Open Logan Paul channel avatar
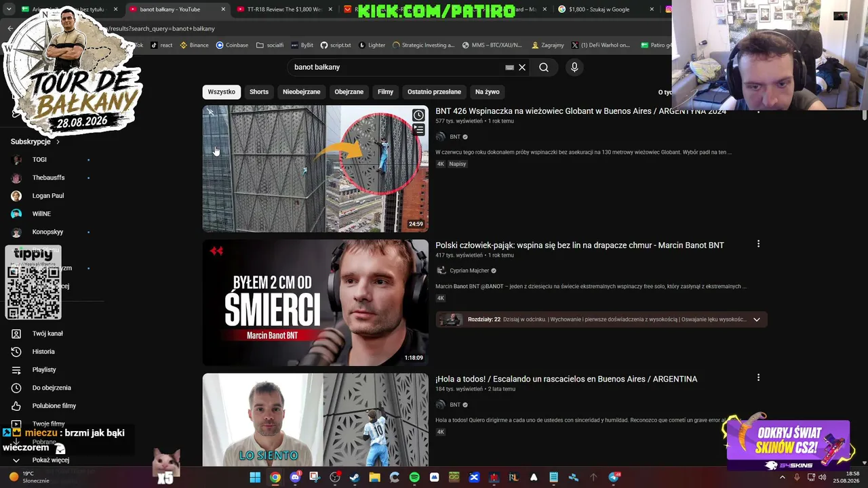The image size is (868, 488). pos(16,196)
